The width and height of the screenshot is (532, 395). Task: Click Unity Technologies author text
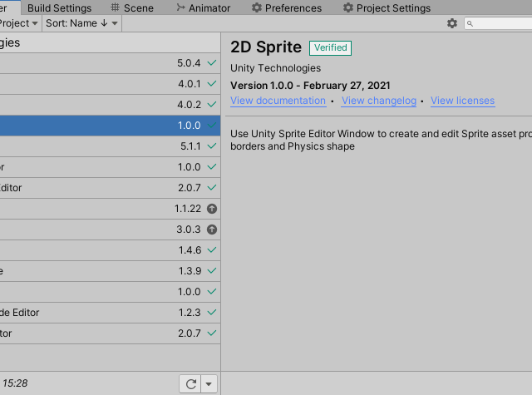[x=275, y=68]
